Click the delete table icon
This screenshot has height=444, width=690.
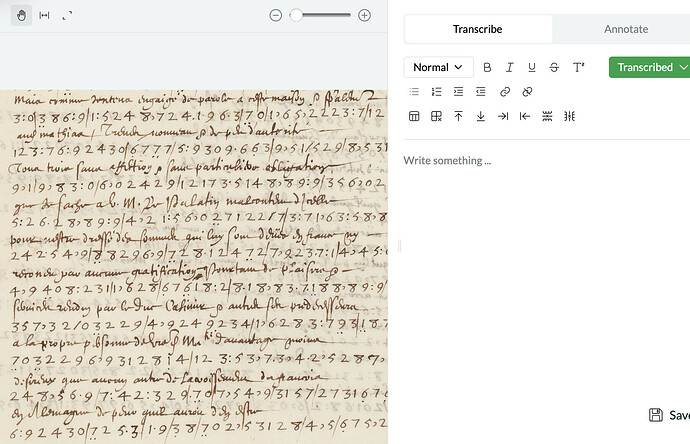[436, 116]
